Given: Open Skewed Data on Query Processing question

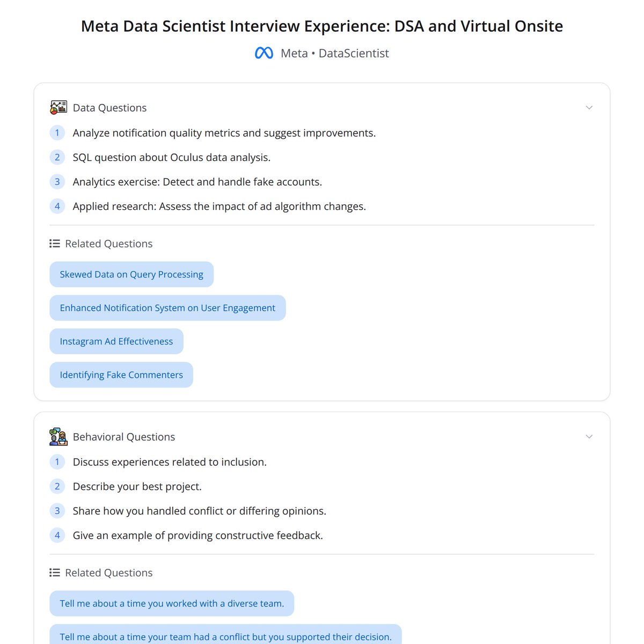Looking at the screenshot, I should click(x=131, y=274).
